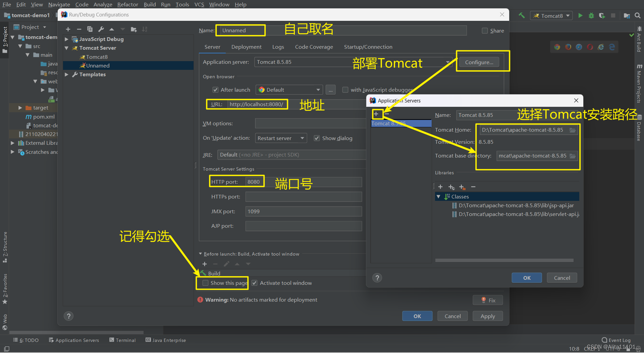Click OK in Application Servers dialog
Image resolution: width=644 pixels, height=353 pixels.
[x=527, y=278]
